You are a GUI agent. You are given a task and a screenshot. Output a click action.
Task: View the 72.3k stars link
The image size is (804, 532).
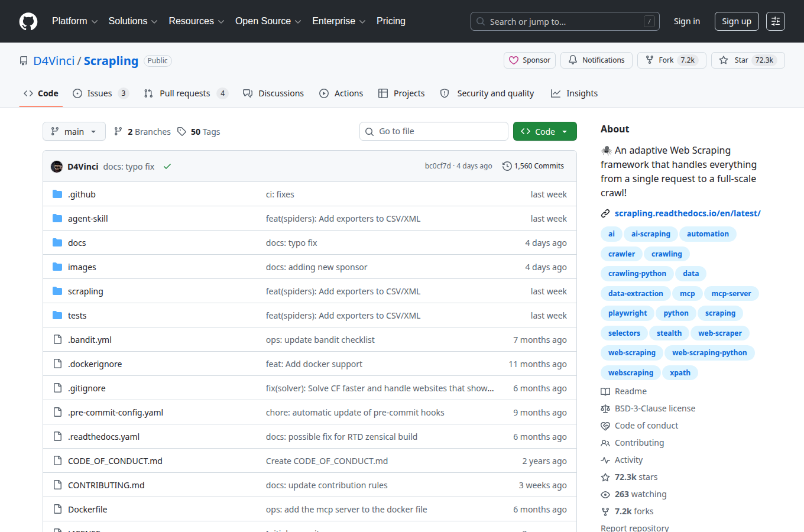pyautogui.click(x=629, y=477)
